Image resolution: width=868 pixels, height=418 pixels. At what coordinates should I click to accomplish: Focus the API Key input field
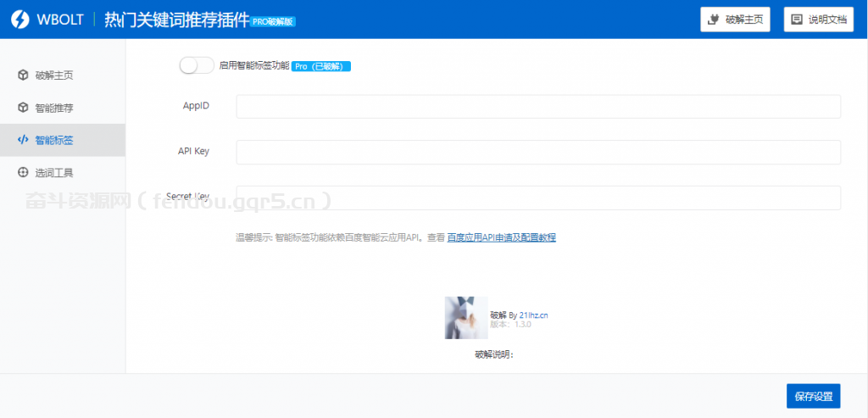pyautogui.click(x=538, y=153)
